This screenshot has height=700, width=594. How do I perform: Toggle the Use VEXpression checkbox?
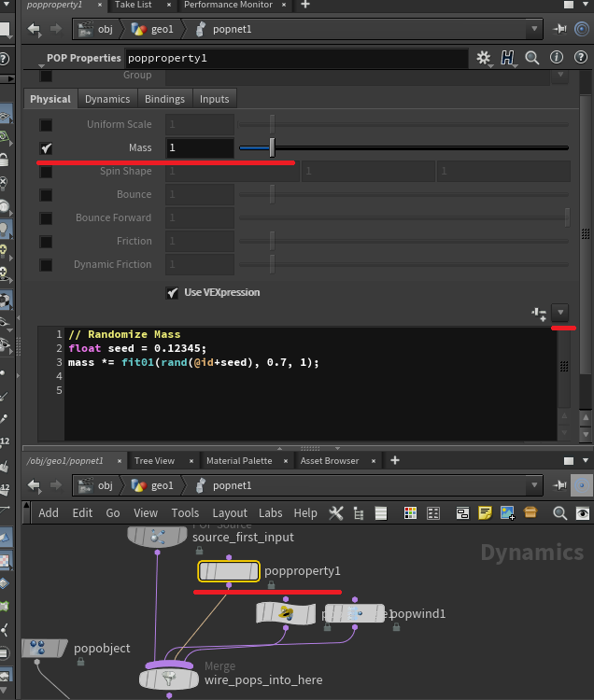coord(173,293)
